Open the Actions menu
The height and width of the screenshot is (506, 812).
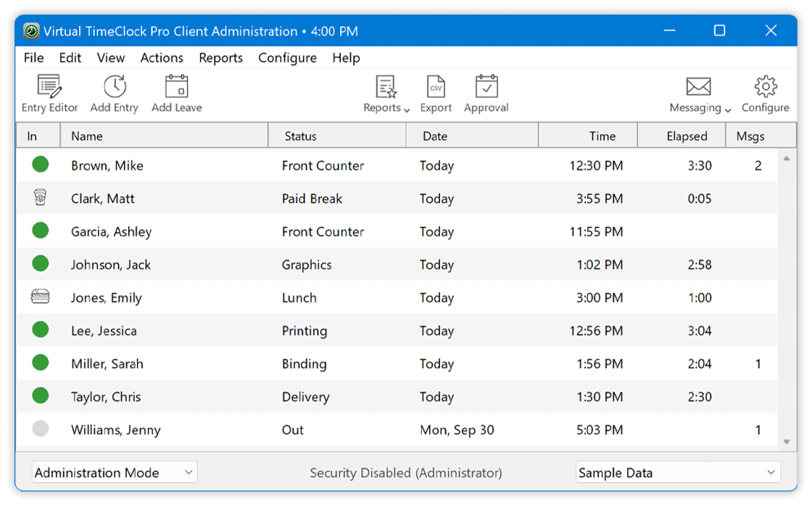(162, 58)
